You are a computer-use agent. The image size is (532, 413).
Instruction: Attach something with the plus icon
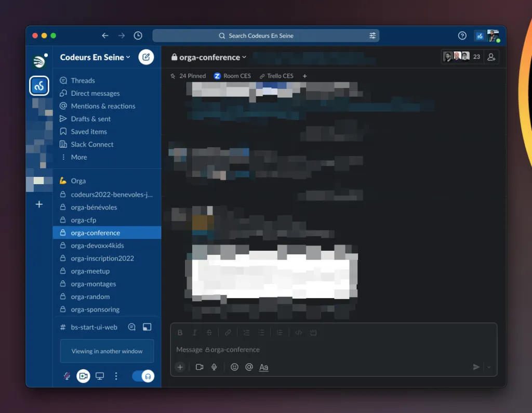click(x=180, y=367)
